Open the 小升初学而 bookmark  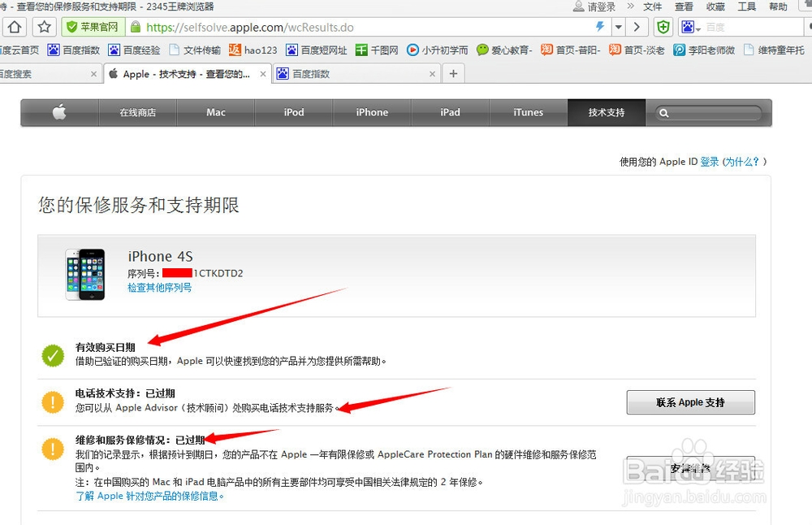pyautogui.click(x=438, y=50)
